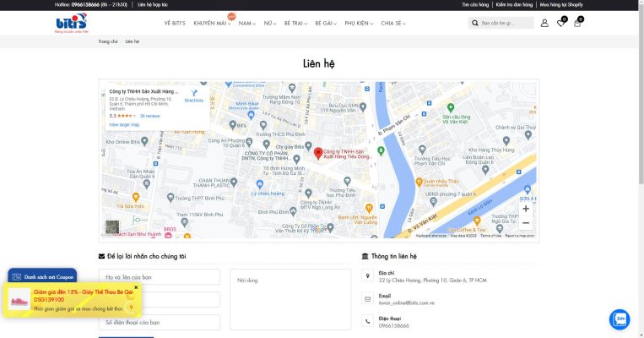Expand the NAM dropdown menu

(x=246, y=24)
